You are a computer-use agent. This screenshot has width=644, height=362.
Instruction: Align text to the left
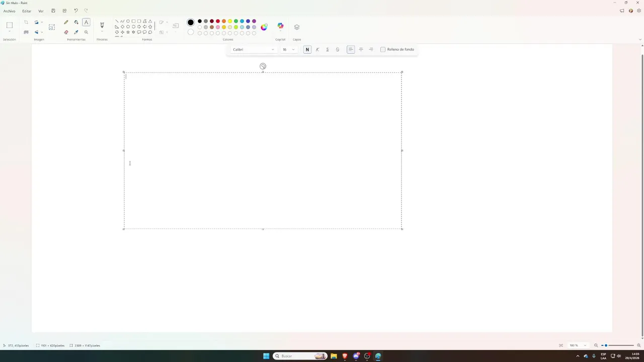tap(351, 49)
